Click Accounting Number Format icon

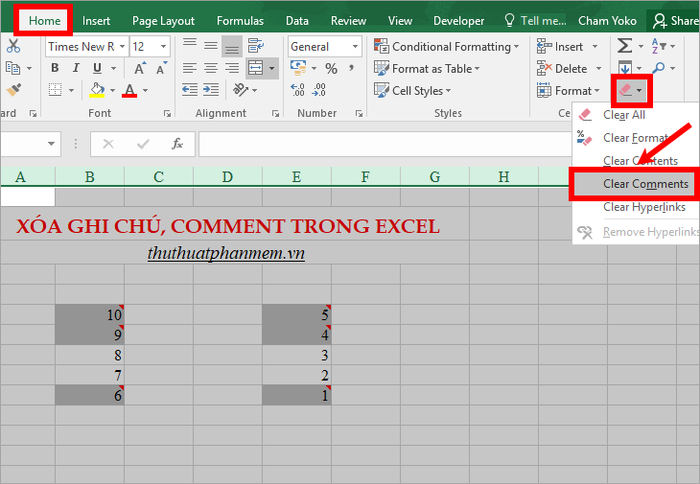(x=298, y=68)
